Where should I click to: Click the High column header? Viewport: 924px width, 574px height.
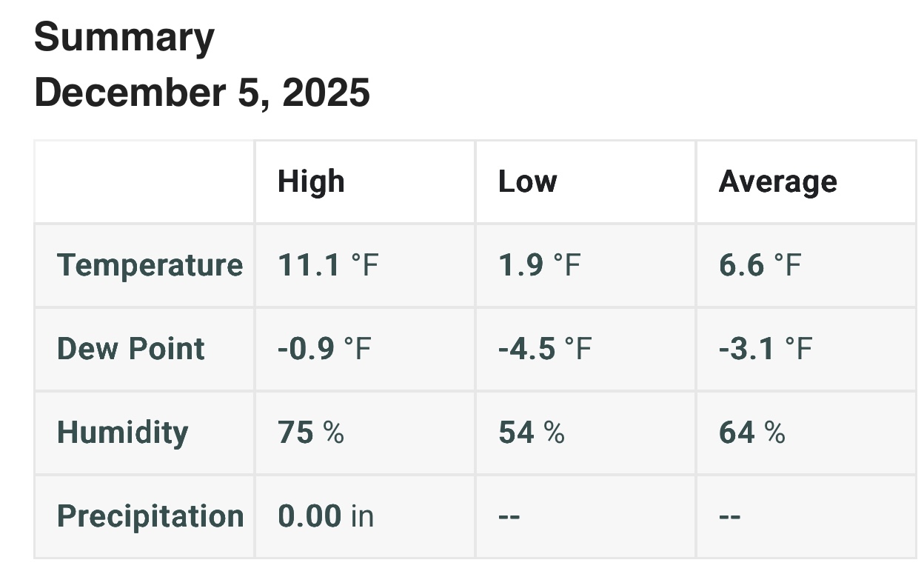tap(311, 182)
